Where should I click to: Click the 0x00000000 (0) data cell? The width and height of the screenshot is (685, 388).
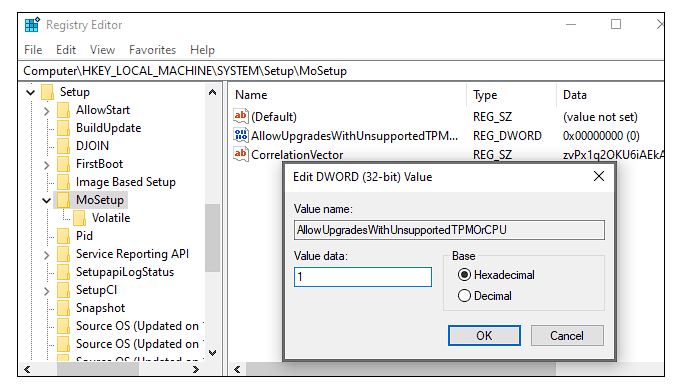[x=601, y=136]
